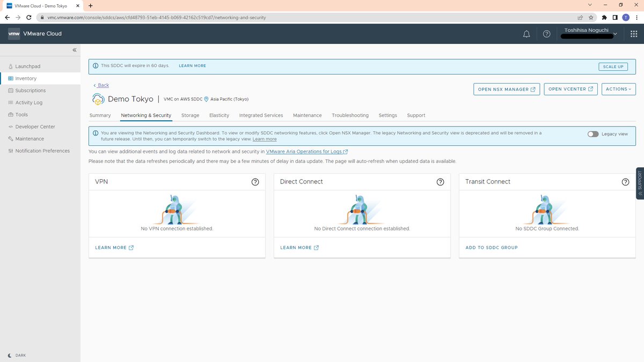Collapse the left sidebar with double chevron

coord(75,50)
